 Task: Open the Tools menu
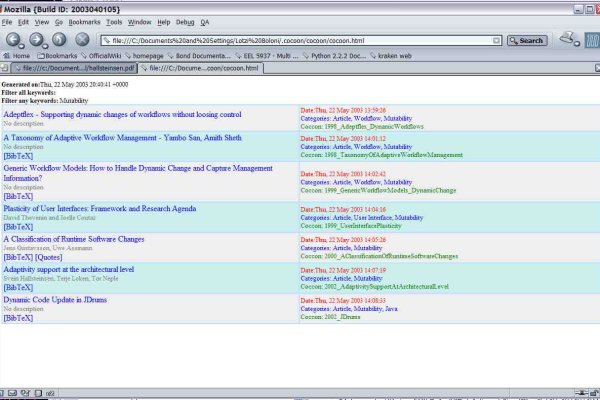tap(114, 21)
